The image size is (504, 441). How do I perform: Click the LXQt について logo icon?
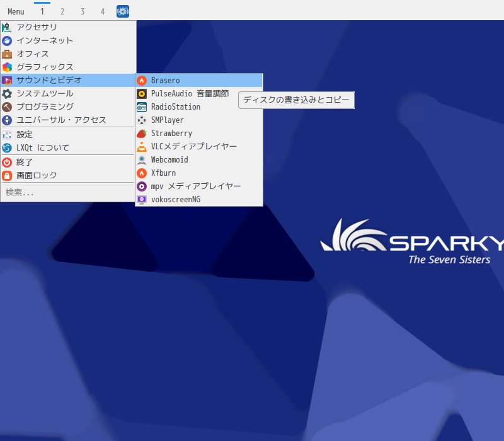pyautogui.click(x=7, y=147)
